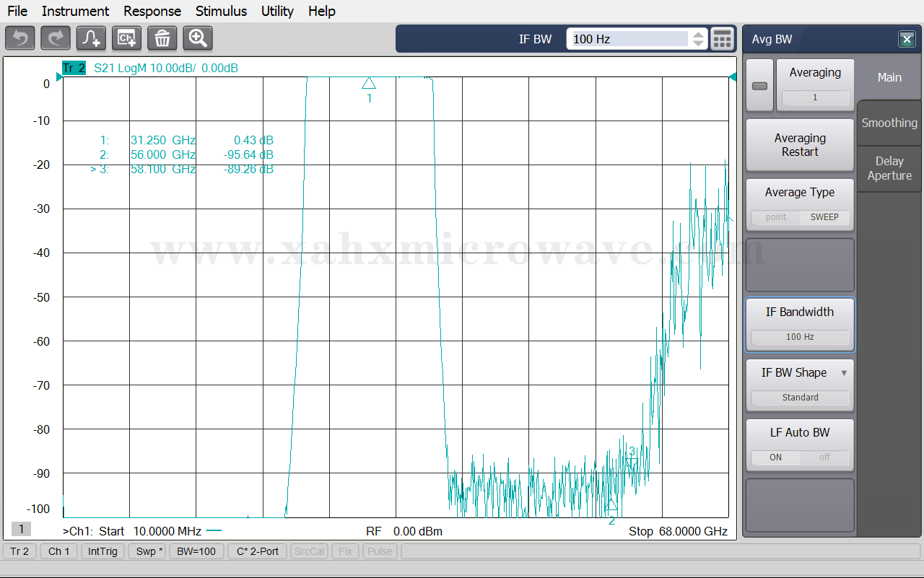Click the Delete trash can icon
The width and height of the screenshot is (924, 578).
[162, 38]
